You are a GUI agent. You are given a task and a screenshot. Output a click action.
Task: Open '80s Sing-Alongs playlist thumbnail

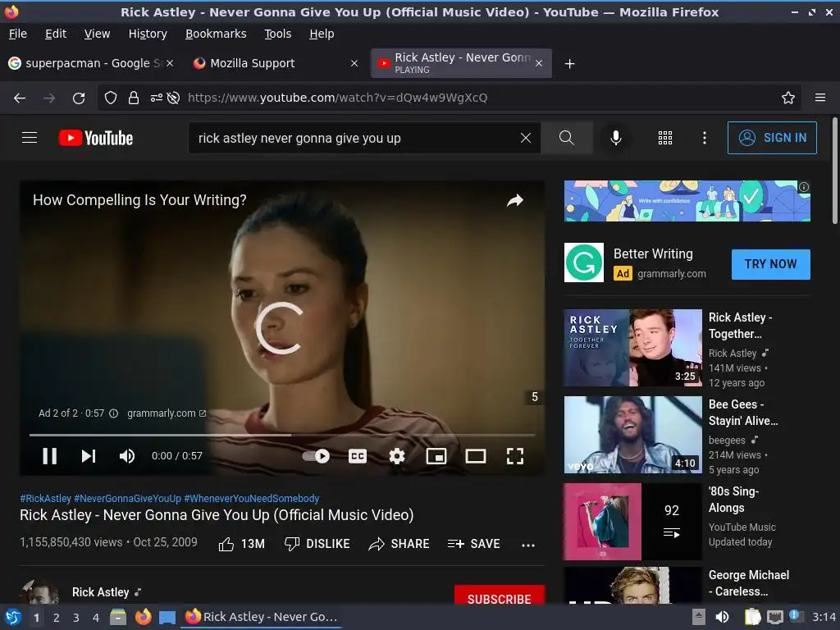pos(632,521)
